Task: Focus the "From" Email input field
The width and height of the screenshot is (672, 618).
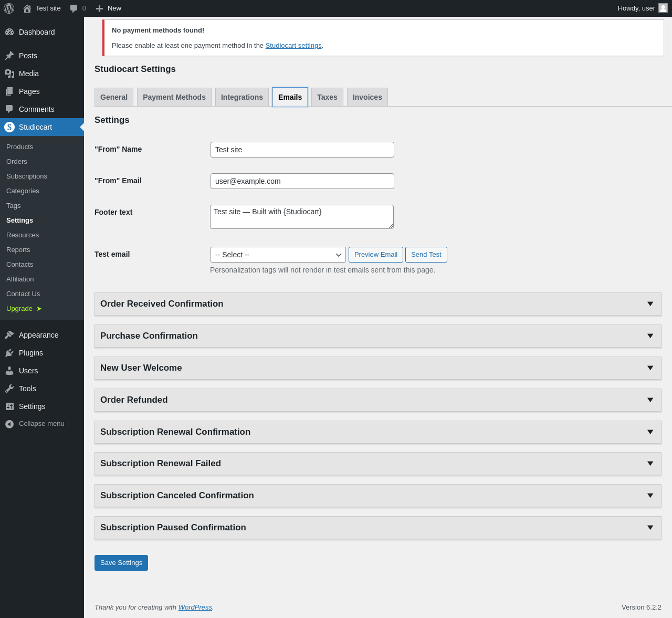Action: point(302,181)
